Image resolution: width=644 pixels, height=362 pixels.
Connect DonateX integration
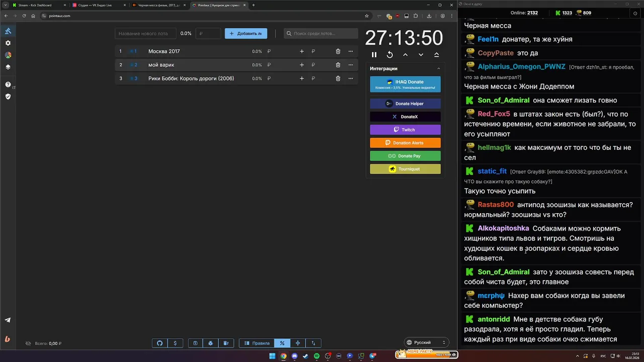tap(405, 117)
